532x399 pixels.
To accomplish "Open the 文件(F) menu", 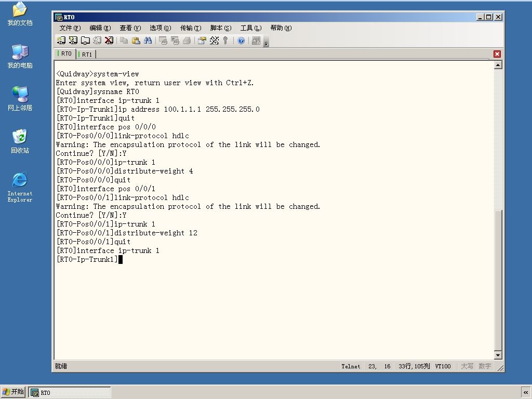I will click(70, 28).
